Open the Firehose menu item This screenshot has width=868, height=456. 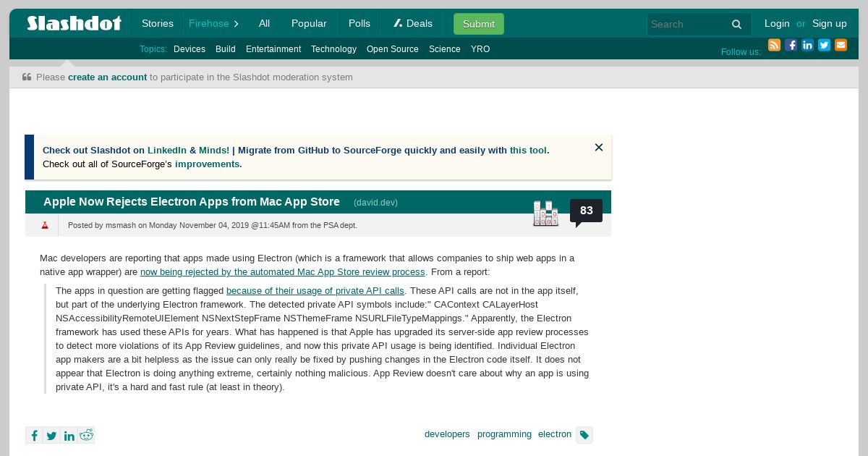pyautogui.click(x=208, y=23)
